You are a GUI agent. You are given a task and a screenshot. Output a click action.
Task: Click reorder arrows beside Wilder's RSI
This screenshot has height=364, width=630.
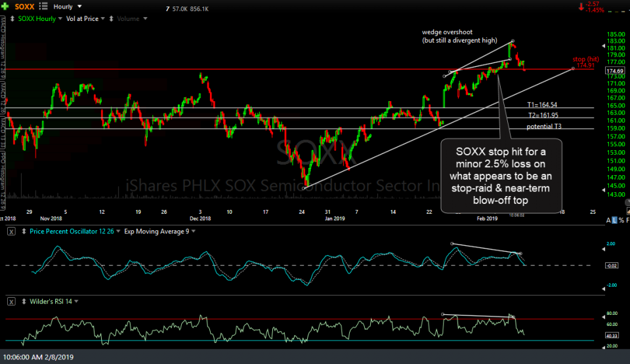coord(24,301)
